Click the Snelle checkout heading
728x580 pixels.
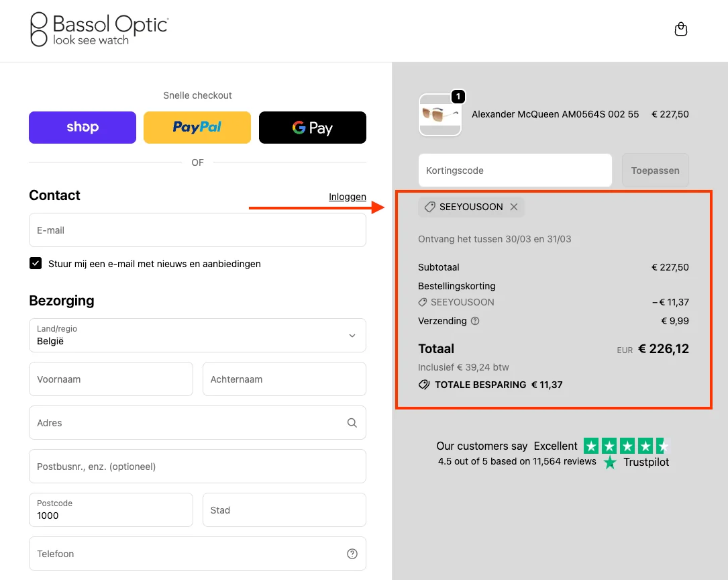pos(197,95)
